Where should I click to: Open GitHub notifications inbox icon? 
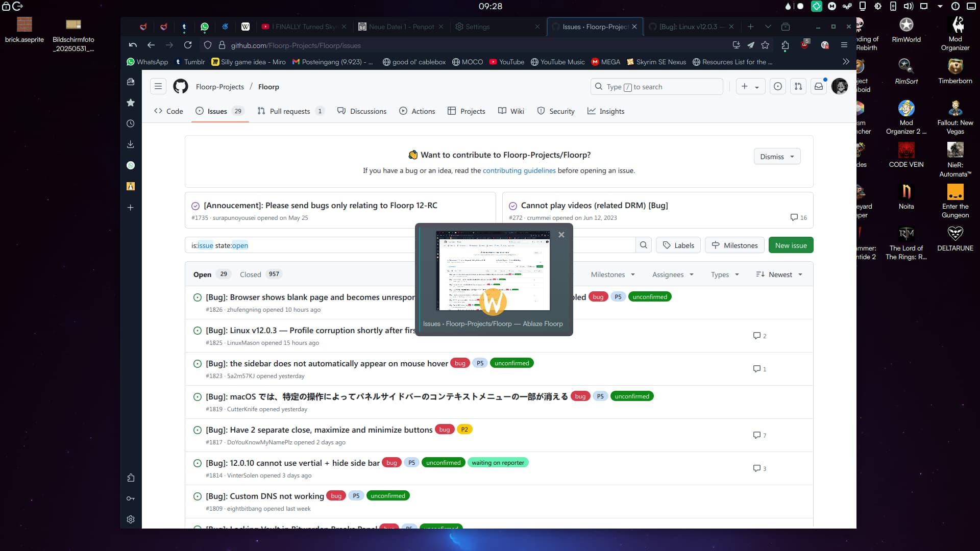pyautogui.click(x=819, y=87)
